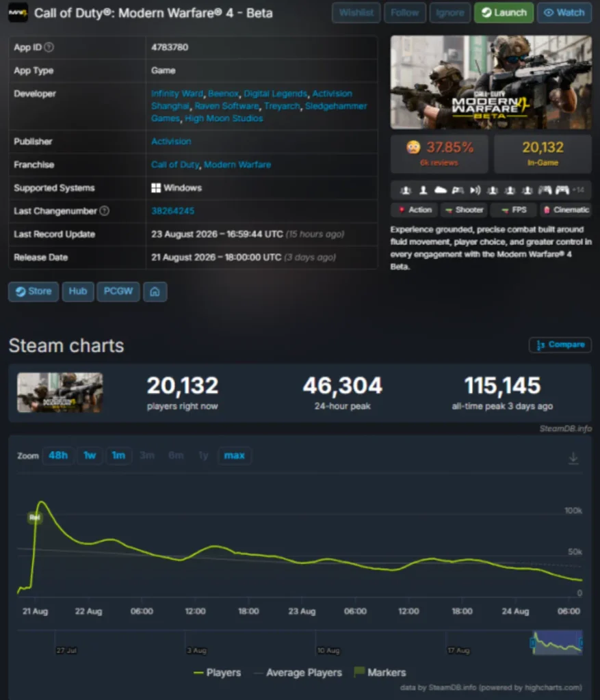Open the Infinity Ward developer link
This screenshot has width=600, height=700.
(177, 94)
